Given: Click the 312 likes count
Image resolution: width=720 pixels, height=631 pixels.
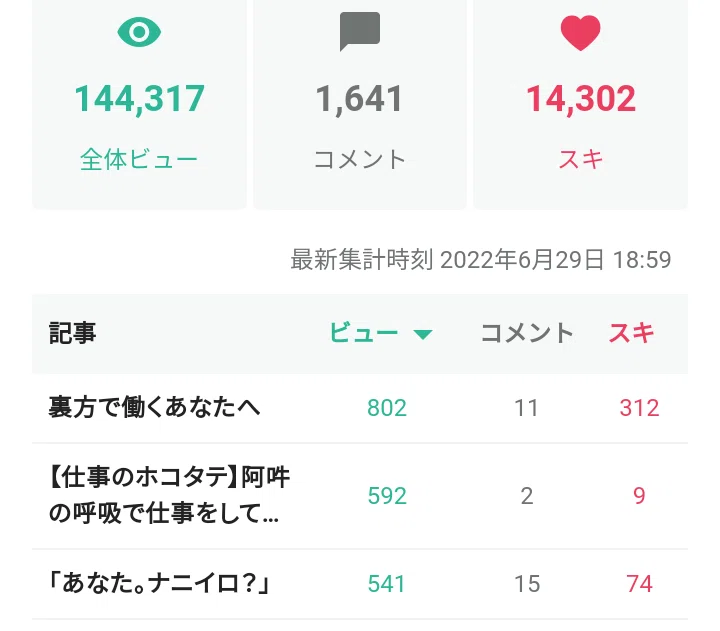Looking at the screenshot, I should (x=639, y=408).
